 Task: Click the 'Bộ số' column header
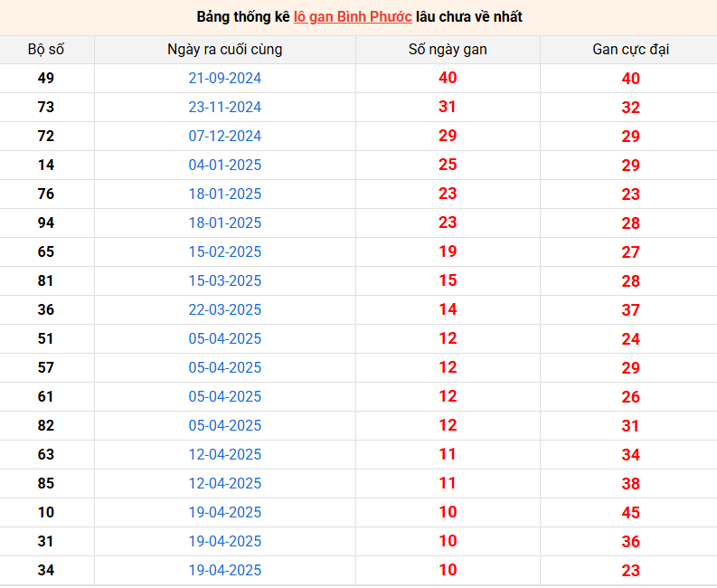pos(46,49)
